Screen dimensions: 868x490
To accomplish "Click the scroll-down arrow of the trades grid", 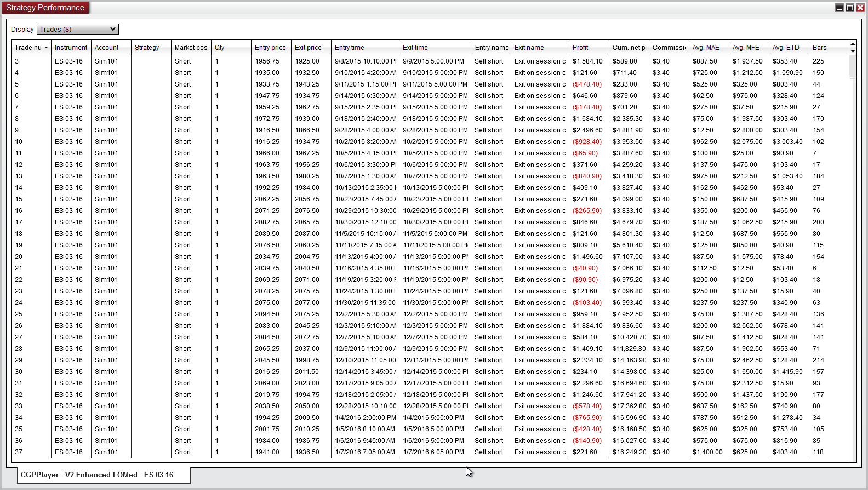I will (853, 51).
